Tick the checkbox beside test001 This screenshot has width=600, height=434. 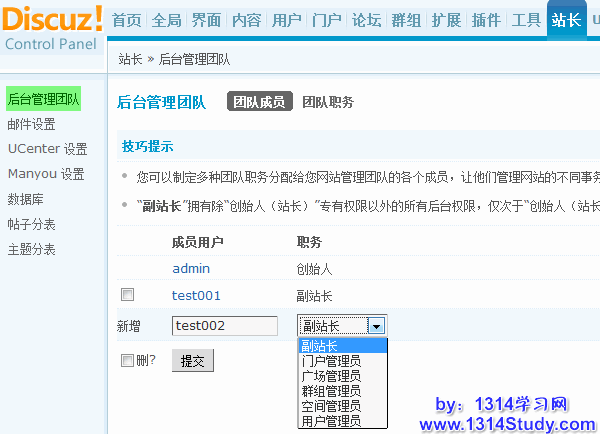pos(127,295)
